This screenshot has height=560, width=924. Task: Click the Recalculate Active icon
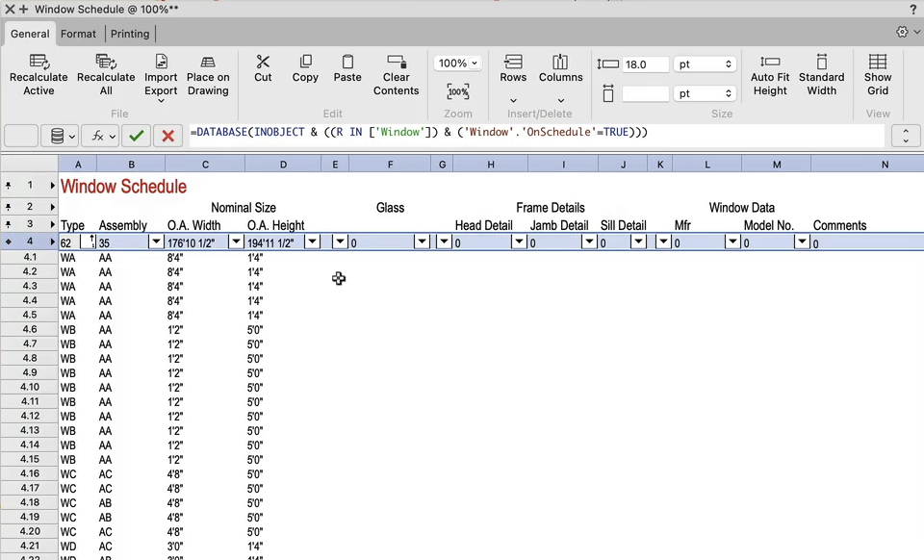[x=38, y=63]
